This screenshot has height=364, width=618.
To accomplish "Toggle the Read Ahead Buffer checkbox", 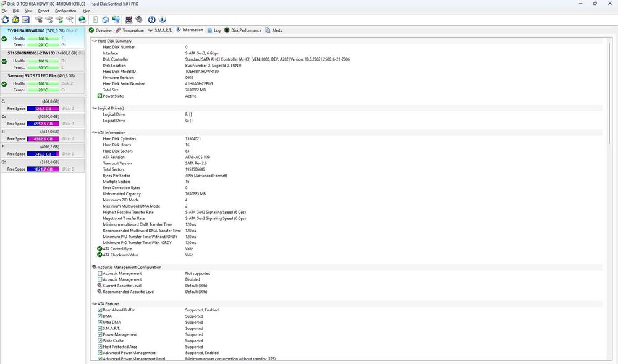I will (99, 310).
